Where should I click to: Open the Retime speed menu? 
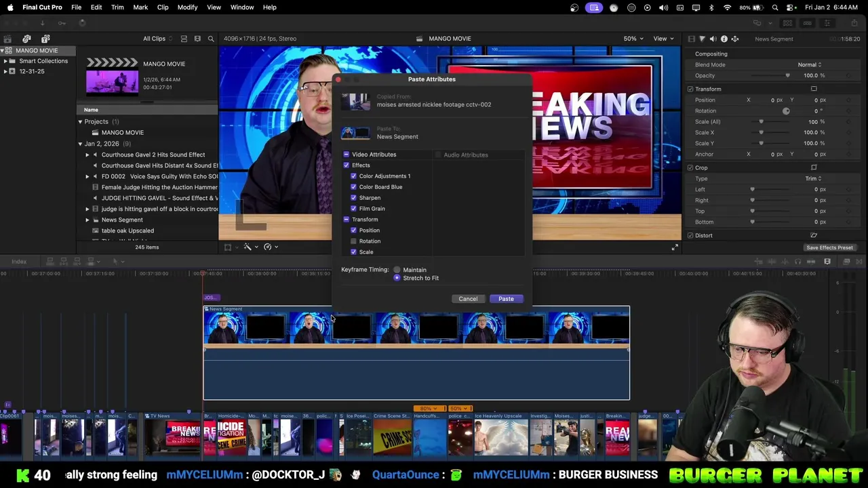pyautogui.click(x=271, y=247)
